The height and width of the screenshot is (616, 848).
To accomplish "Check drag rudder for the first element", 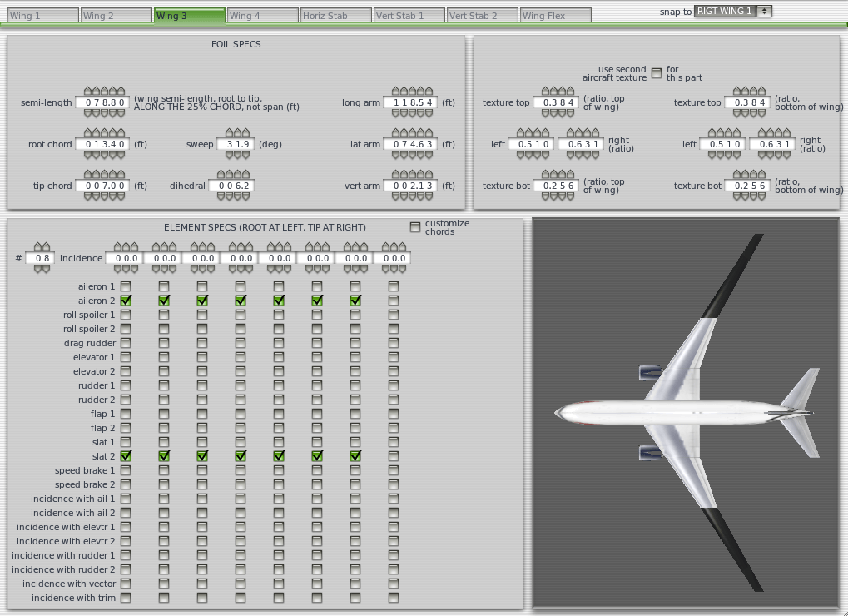I will [126, 343].
